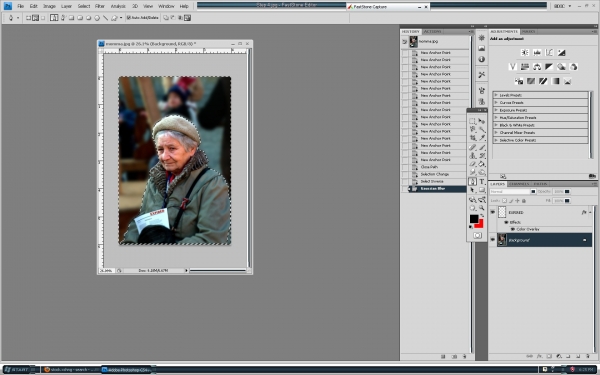Viewport: 600px width, 375px height.
Task: Select the Clone Stamp tool
Action: [473, 156]
